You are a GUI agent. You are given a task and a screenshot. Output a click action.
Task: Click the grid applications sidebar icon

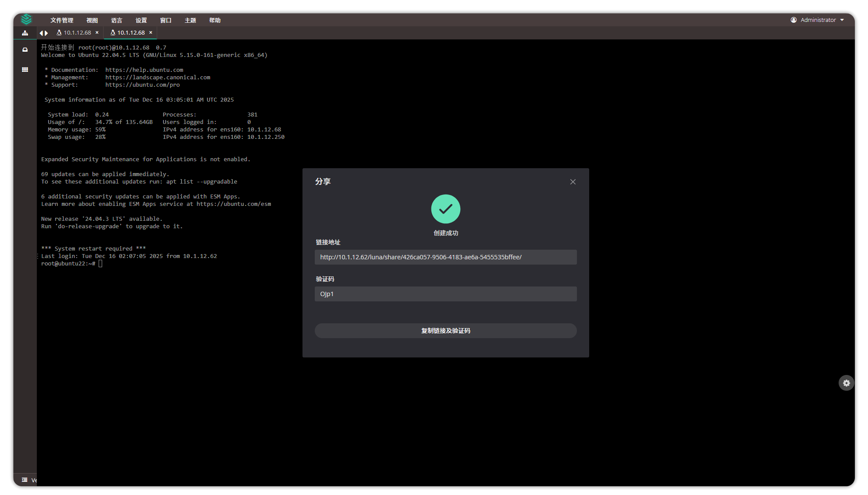click(25, 69)
